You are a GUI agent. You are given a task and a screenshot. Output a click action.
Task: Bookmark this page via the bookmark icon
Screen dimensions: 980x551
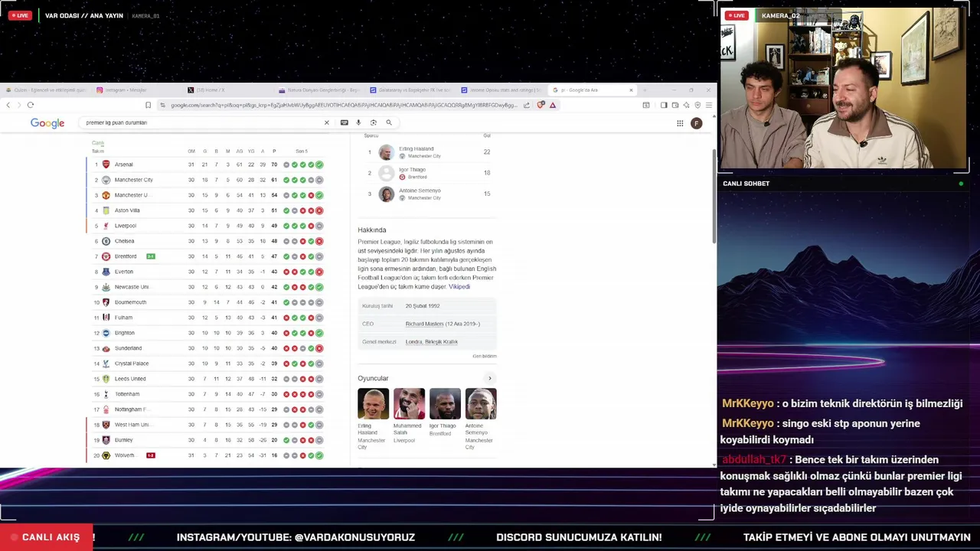148,105
